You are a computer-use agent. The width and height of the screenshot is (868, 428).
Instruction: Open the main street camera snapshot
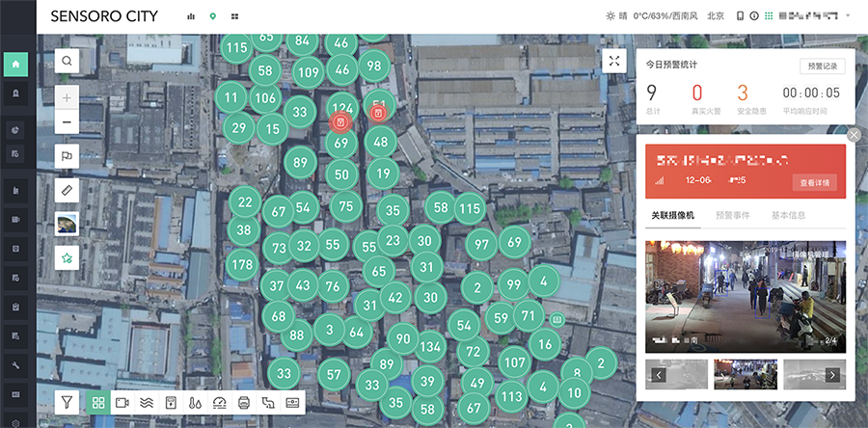tap(746, 296)
